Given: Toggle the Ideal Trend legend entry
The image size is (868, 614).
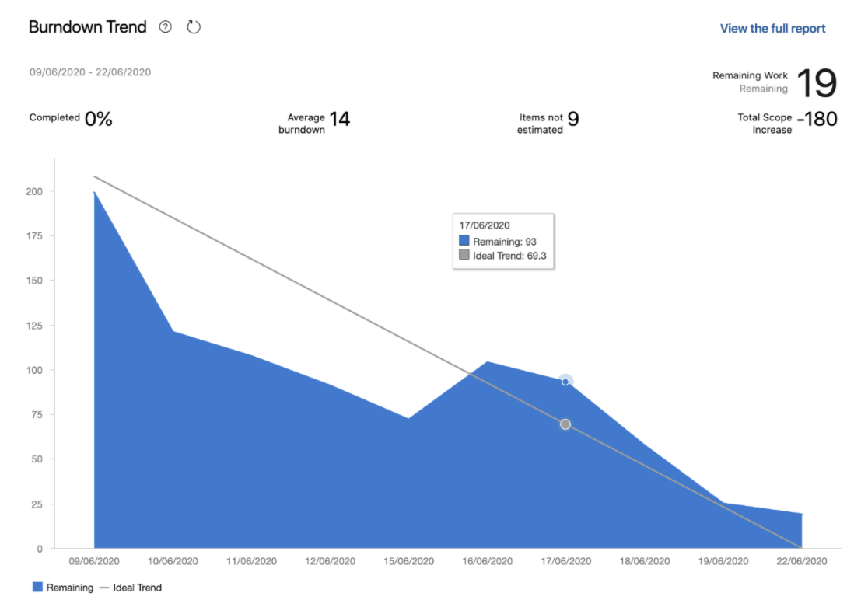Looking at the screenshot, I should point(131,588).
